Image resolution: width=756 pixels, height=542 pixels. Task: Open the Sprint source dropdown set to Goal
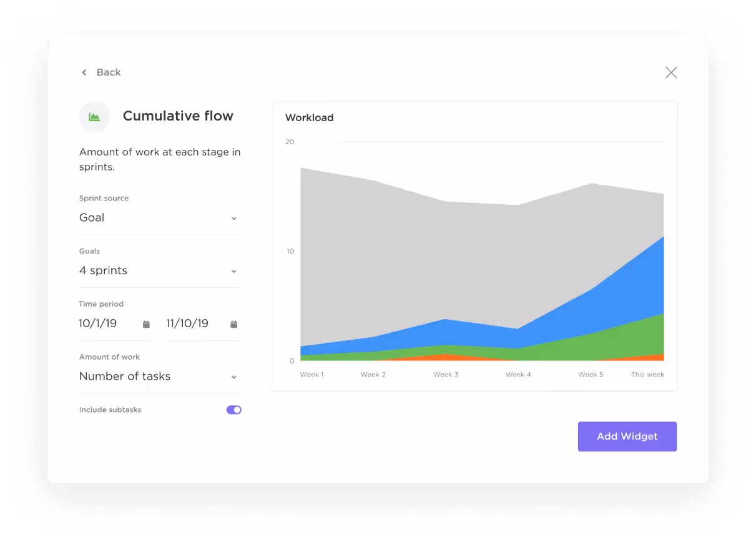(159, 217)
